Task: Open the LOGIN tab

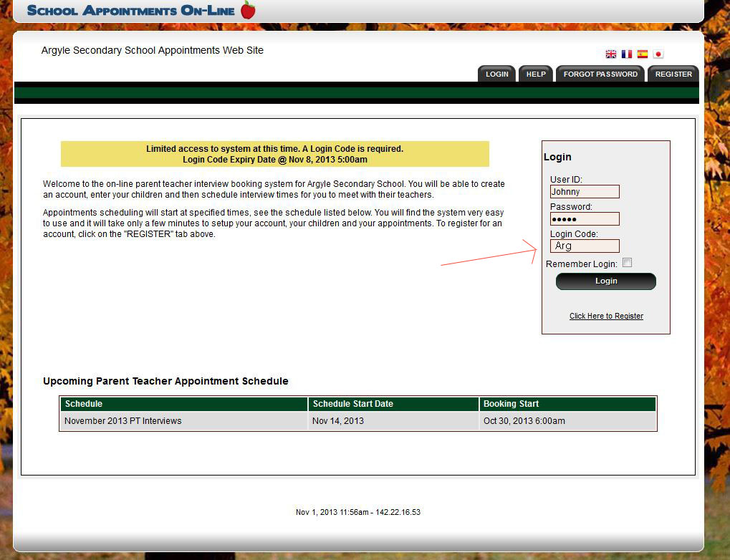Action: coord(496,74)
